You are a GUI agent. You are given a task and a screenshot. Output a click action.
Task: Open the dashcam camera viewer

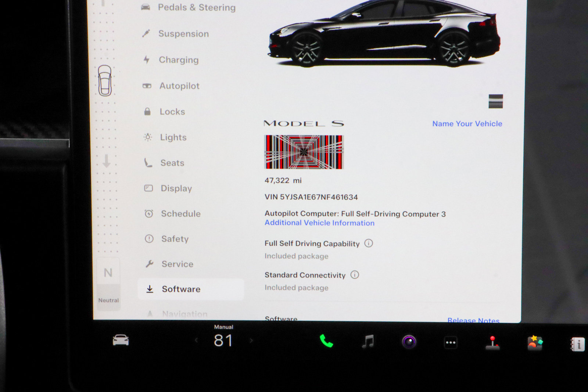click(409, 341)
